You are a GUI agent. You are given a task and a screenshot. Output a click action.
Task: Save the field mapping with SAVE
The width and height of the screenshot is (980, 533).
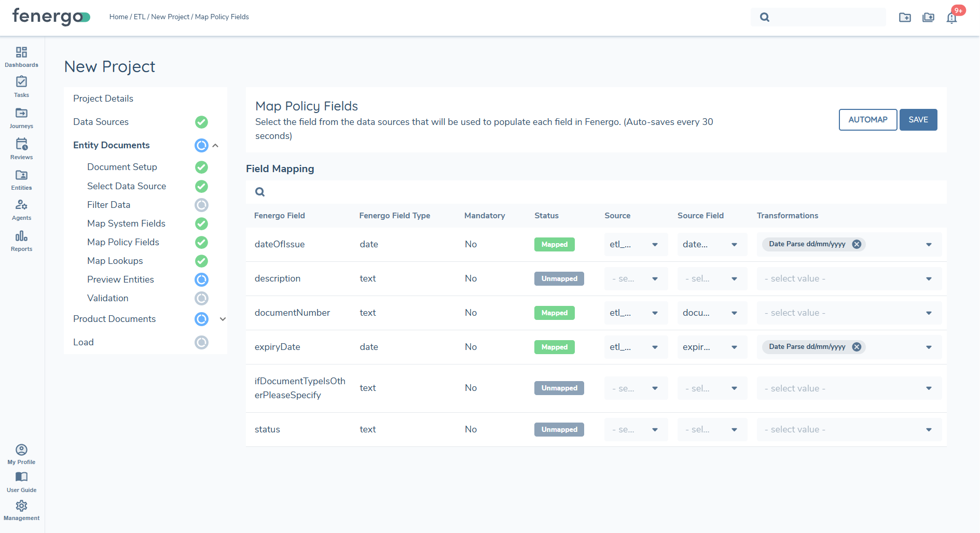pyautogui.click(x=918, y=119)
